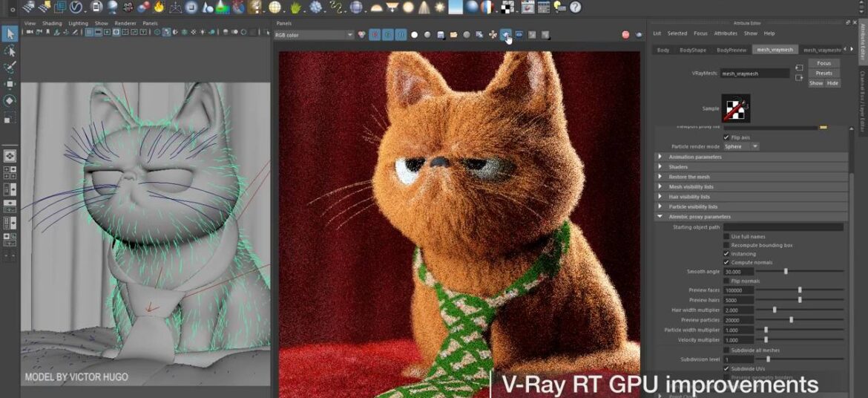868x398 pixels.
Task: Enable the Flip normals checkbox
Action: click(x=726, y=281)
